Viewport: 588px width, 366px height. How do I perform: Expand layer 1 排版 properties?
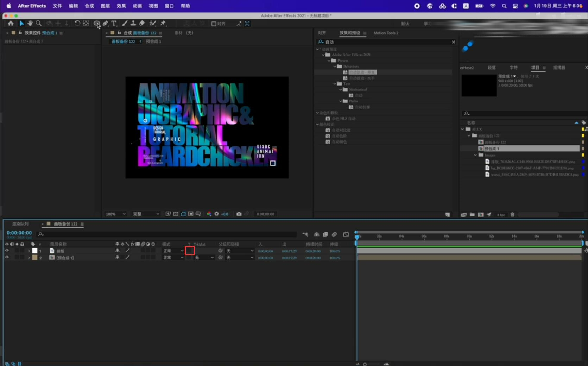[x=29, y=251]
